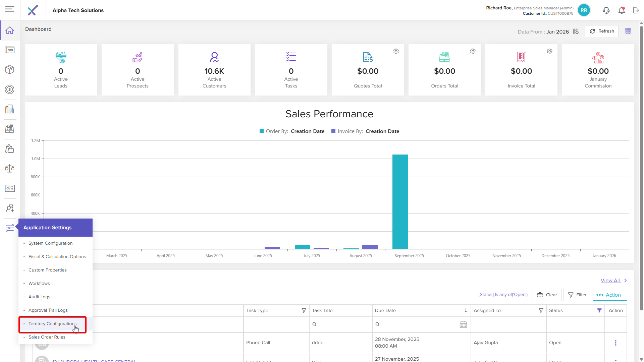Select Territory Configurations menu item

coord(52,324)
